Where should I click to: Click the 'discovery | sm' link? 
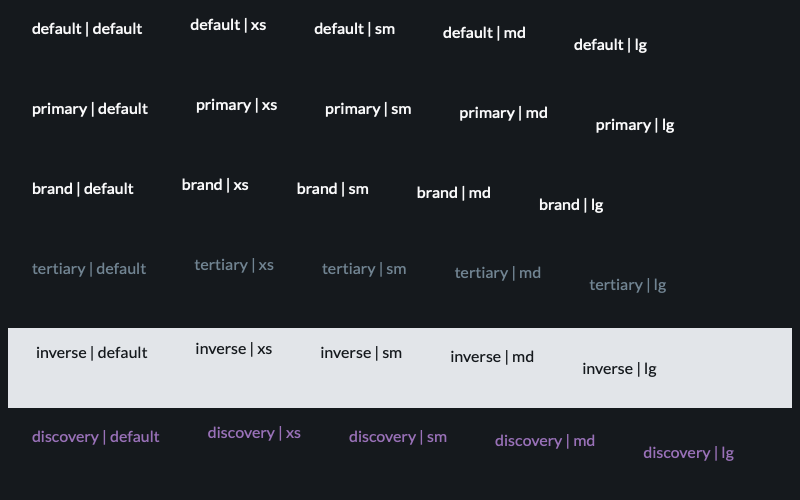[x=397, y=437]
